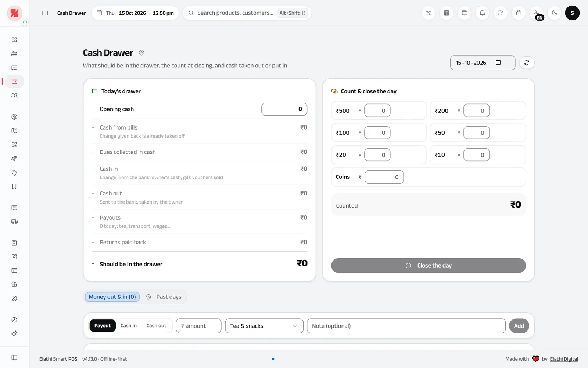
Task: Toggle the EN language switcher
Action: click(x=537, y=13)
